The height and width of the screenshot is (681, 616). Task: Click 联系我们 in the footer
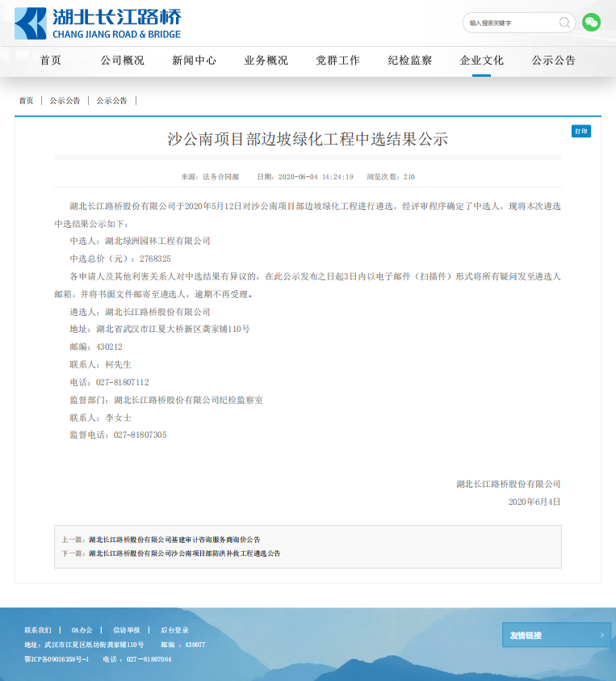click(x=38, y=630)
